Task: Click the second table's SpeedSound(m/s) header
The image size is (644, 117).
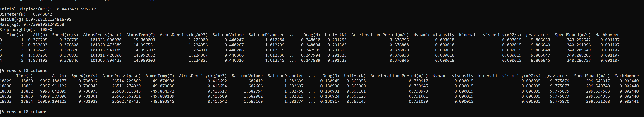Action: (x=592, y=76)
